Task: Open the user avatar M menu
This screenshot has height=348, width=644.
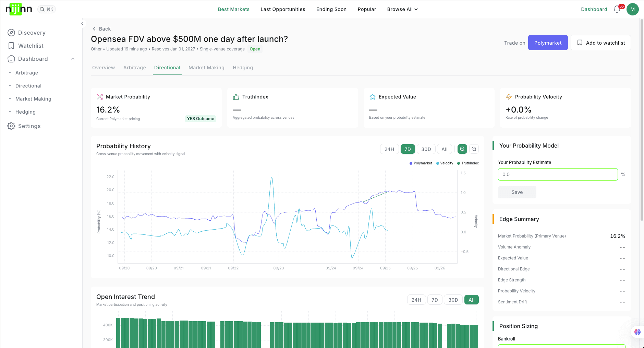Action: click(632, 9)
